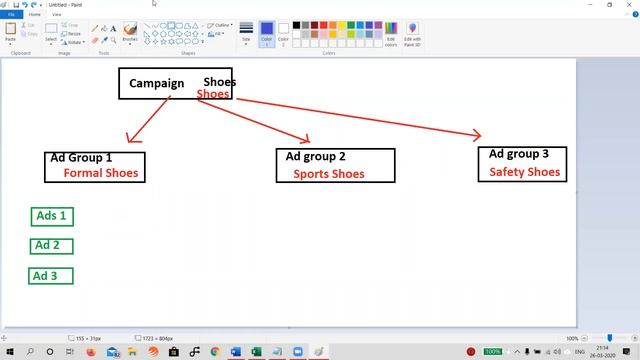Choose the Triangle shape
Screen dimensions: 640x360
195,26
